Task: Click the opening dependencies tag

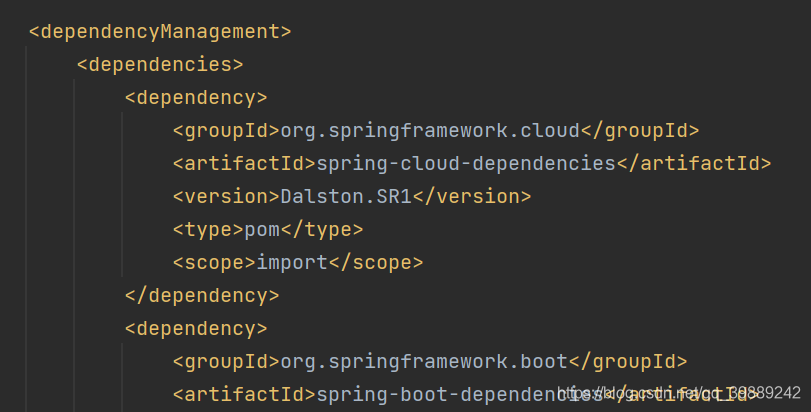Action: [160, 65]
